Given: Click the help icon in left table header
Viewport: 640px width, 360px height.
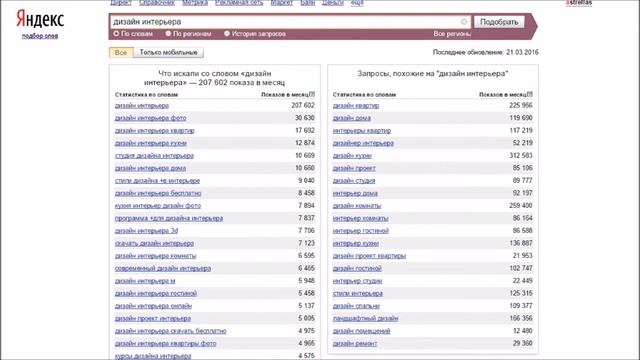Looking at the screenshot, I should pos(312,94).
